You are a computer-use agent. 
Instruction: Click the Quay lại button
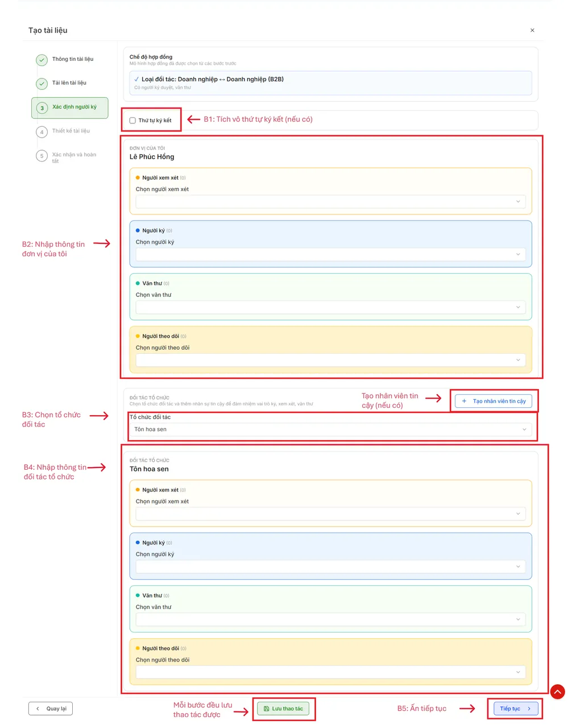51,709
